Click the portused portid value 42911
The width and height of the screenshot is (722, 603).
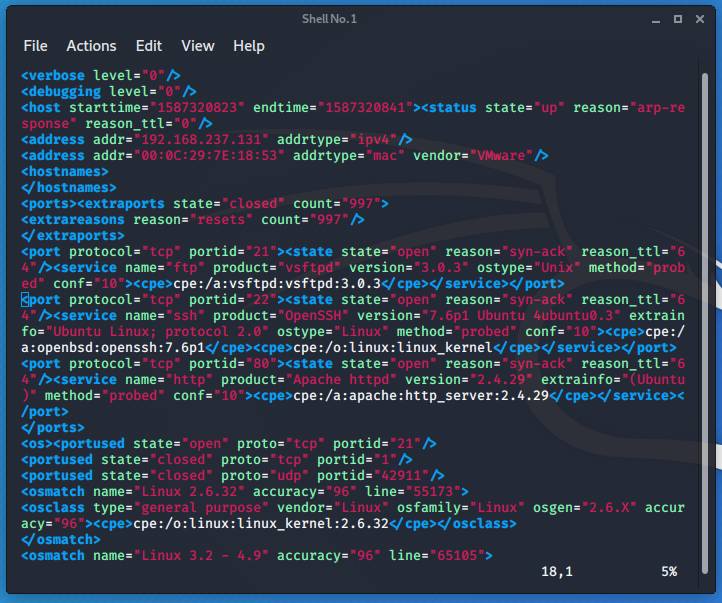pyautogui.click(x=401, y=475)
